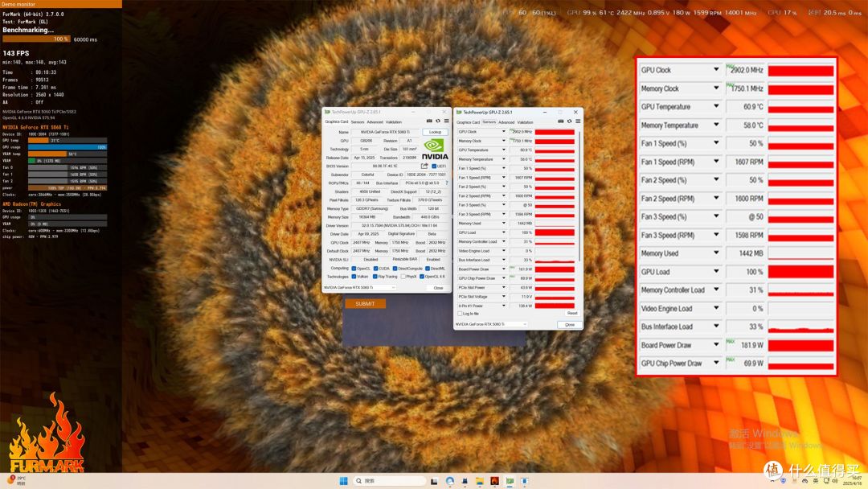Switch to Advanced tab in the Sensors GPU-Z window

click(x=506, y=122)
